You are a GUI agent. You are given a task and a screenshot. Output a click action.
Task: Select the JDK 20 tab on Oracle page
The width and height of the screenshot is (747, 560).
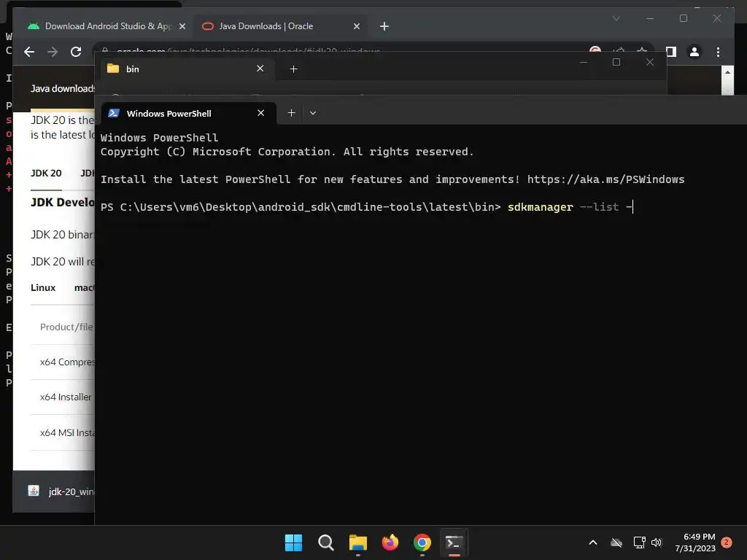tap(46, 174)
